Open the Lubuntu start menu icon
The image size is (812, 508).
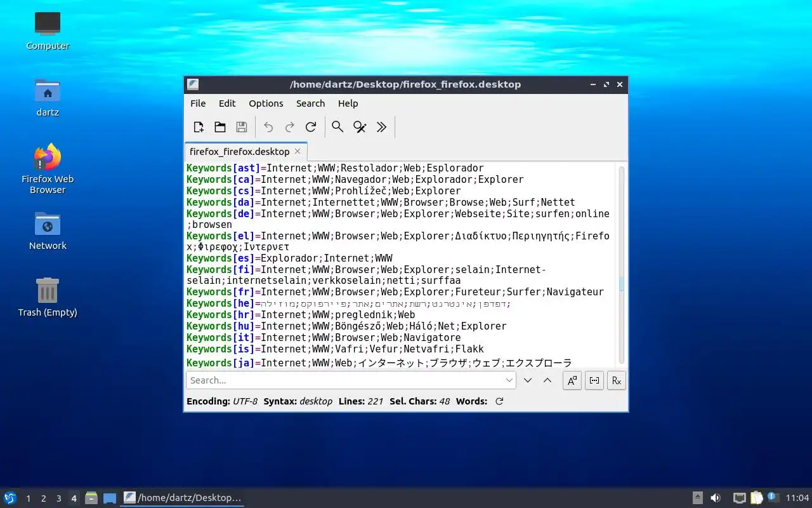pyautogui.click(x=10, y=498)
